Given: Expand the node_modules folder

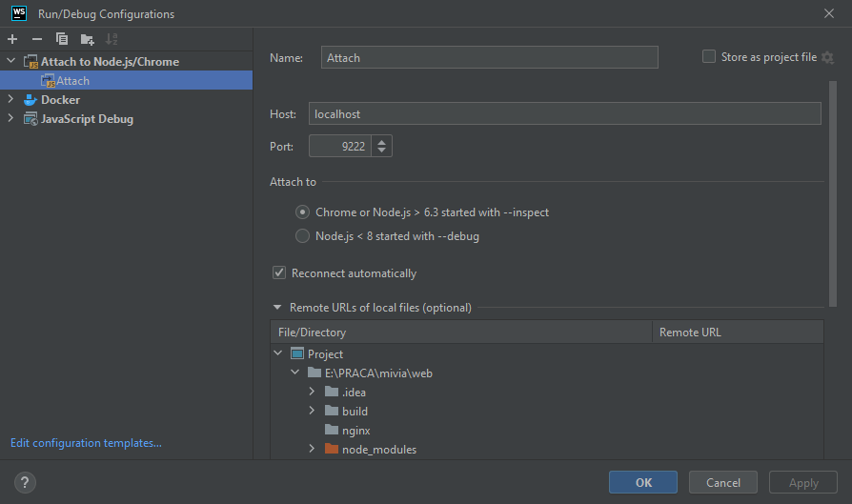Looking at the screenshot, I should (312, 449).
